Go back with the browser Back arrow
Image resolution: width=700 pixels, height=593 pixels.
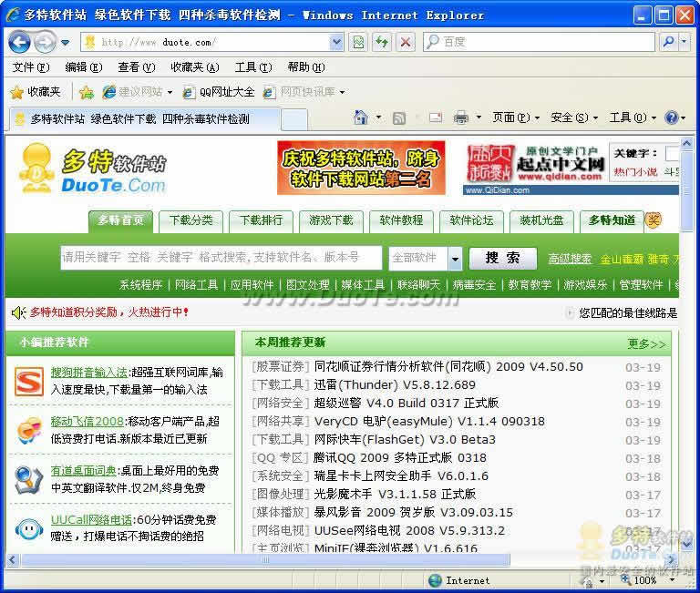[19, 43]
